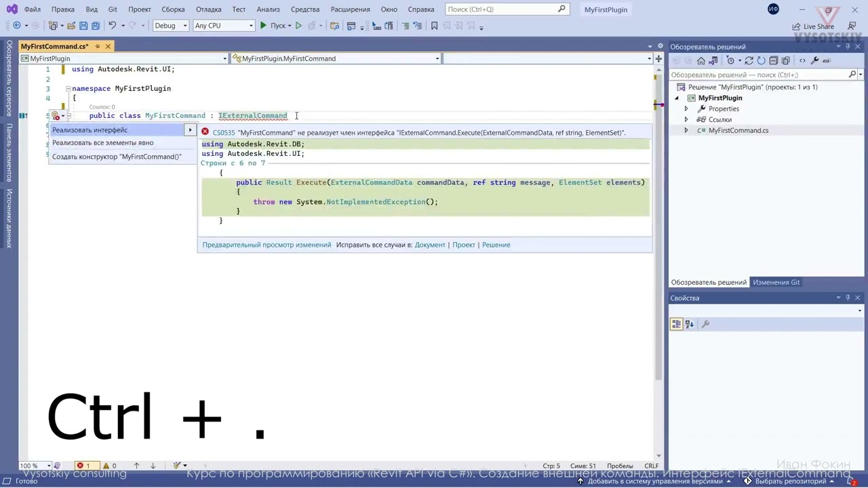
Task: Click 'Предварительный просмотр изменений' link
Action: pos(267,245)
